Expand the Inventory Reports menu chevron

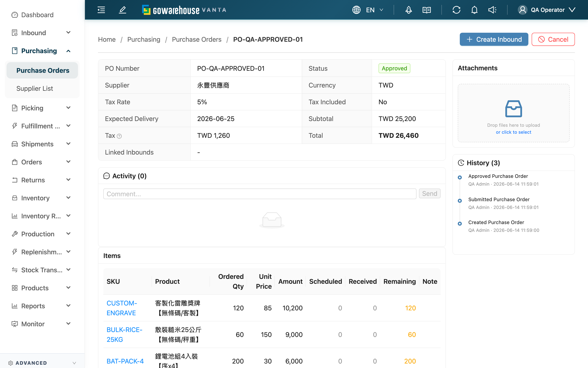pyautogui.click(x=69, y=216)
